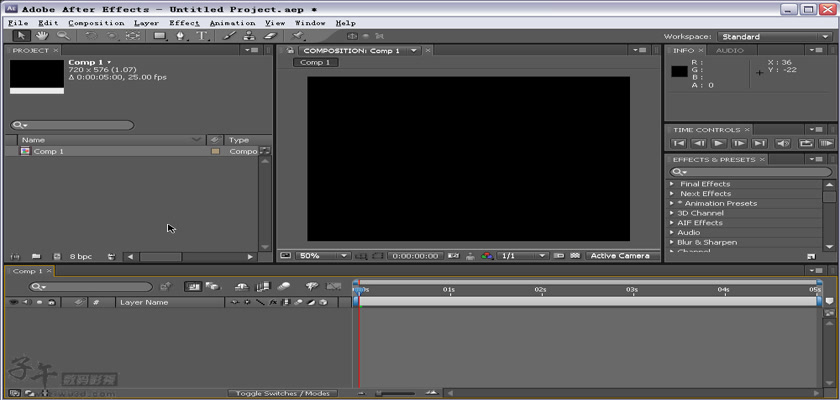This screenshot has height=400, width=840.
Task: Open the Layer menu
Action: point(146,23)
